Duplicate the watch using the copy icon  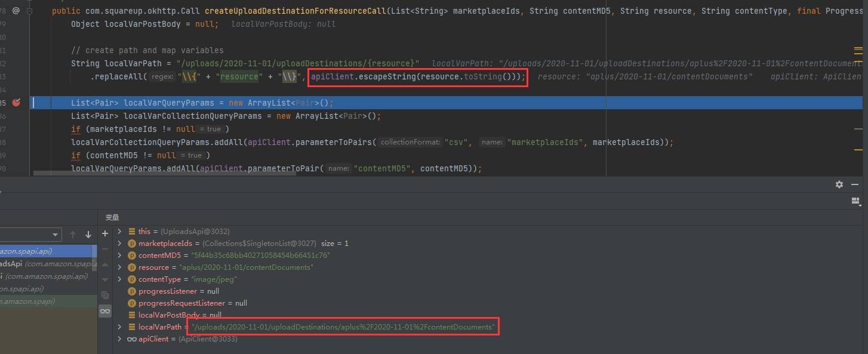(105, 295)
